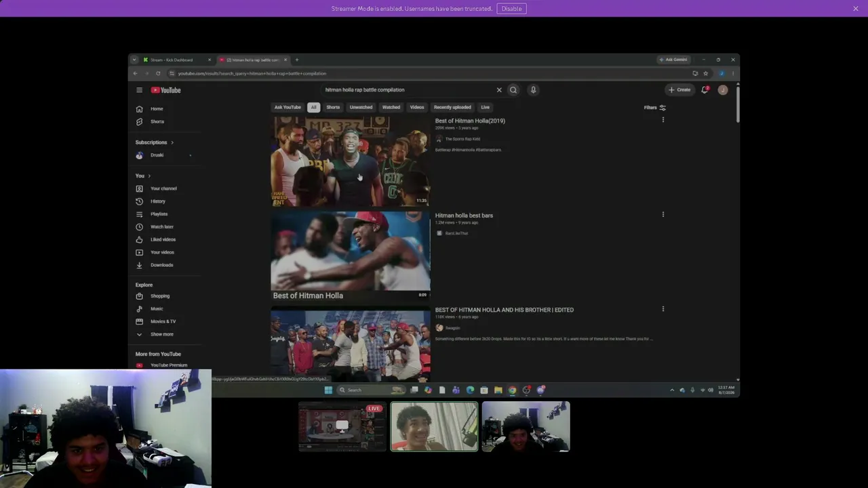The width and height of the screenshot is (868, 488).
Task: Select the Unwatched filter chip
Action: point(361,107)
